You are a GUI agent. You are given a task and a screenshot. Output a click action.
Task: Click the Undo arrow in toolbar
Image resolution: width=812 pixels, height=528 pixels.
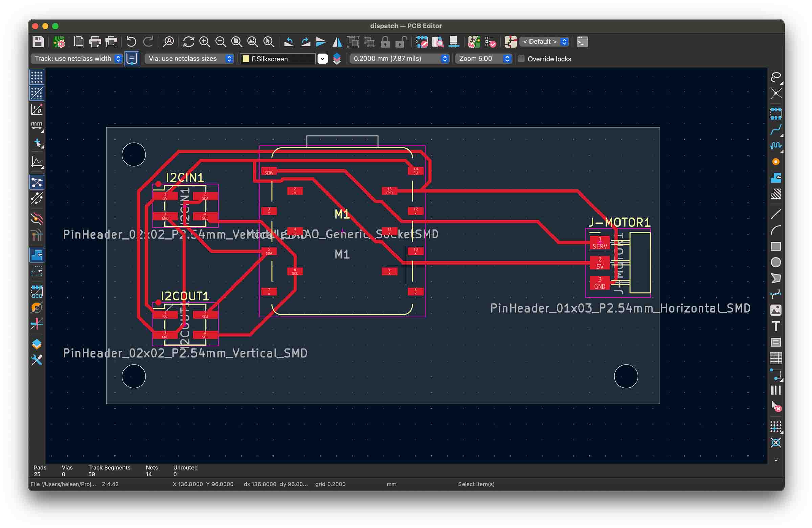(x=131, y=42)
